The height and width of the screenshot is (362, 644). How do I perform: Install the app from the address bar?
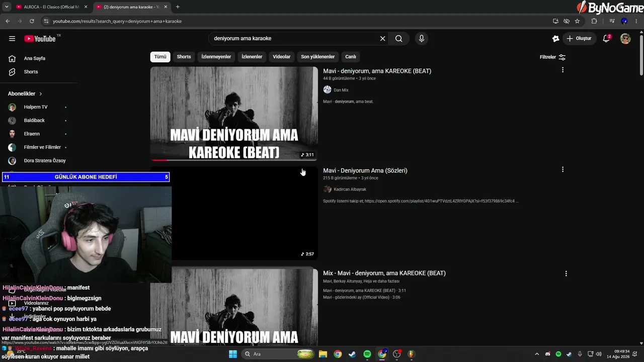[x=555, y=21]
